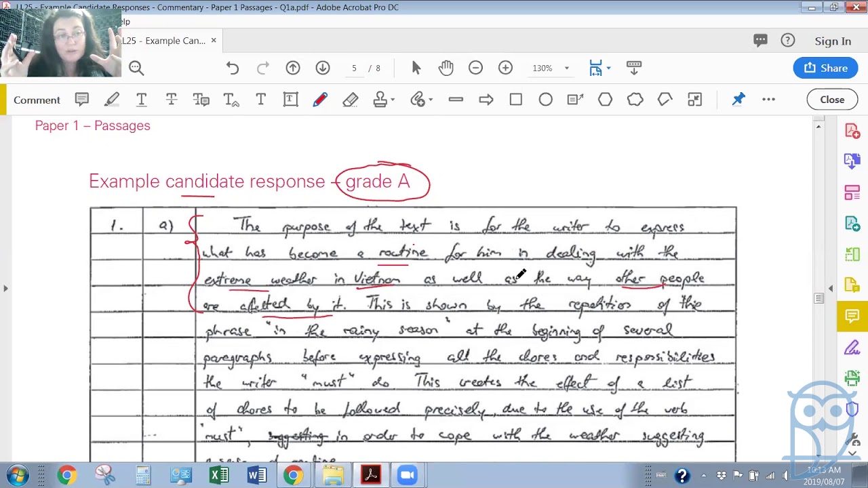
Task: Select the Sticky Note comment tool
Action: point(82,100)
